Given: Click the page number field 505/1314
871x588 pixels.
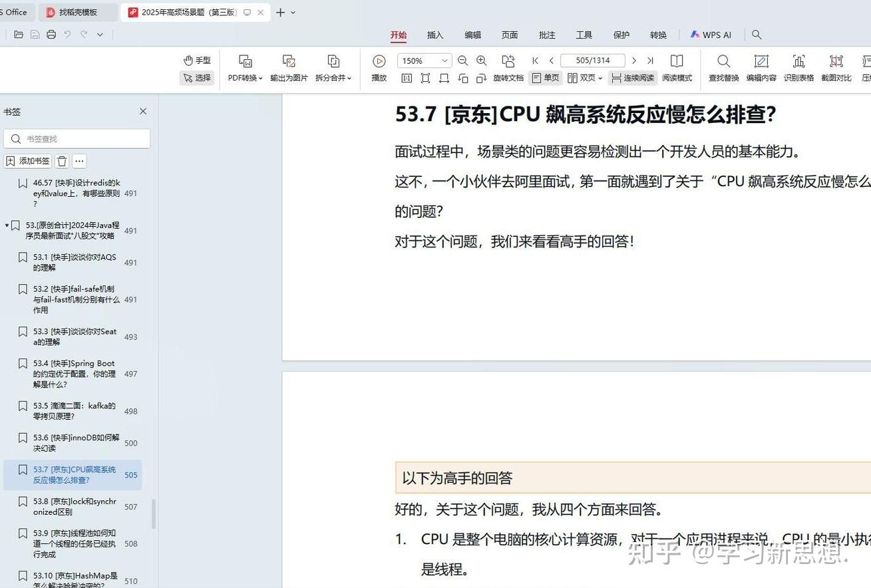Looking at the screenshot, I should (x=593, y=61).
